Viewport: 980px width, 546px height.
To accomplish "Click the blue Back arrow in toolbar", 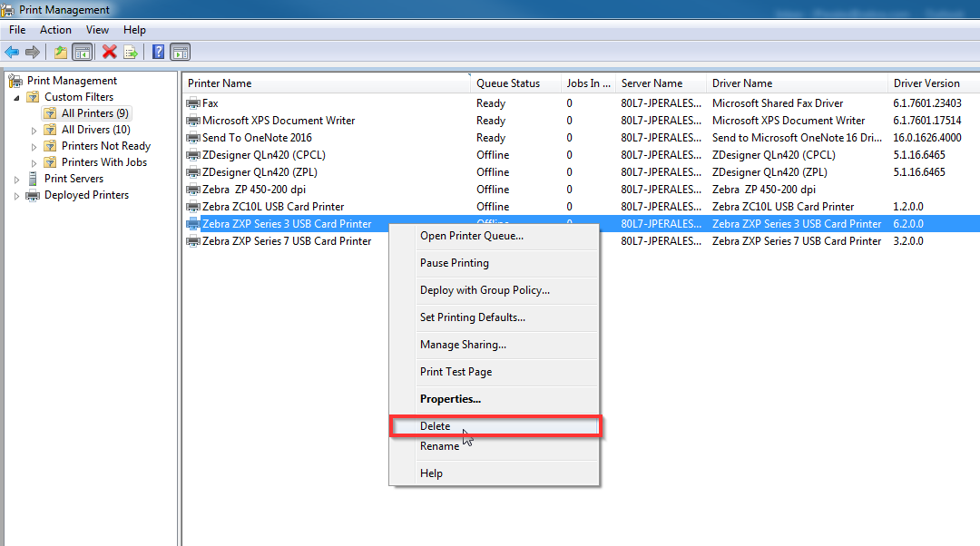I will pyautogui.click(x=12, y=53).
